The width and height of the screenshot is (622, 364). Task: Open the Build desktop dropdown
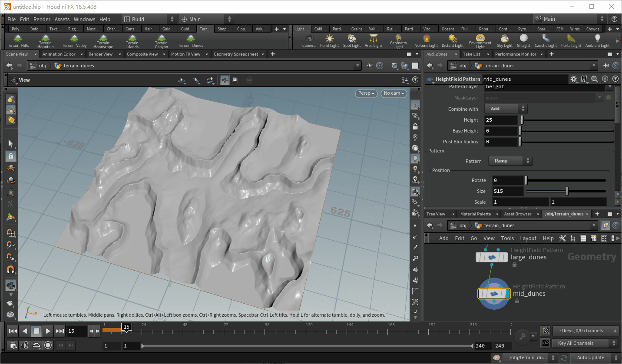click(x=149, y=19)
